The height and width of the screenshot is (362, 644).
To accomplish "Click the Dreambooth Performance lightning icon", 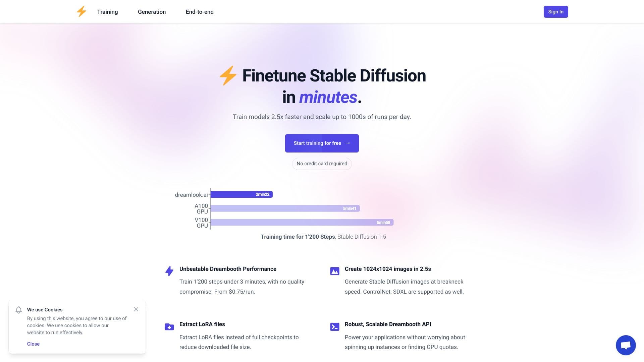I will pos(169,271).
